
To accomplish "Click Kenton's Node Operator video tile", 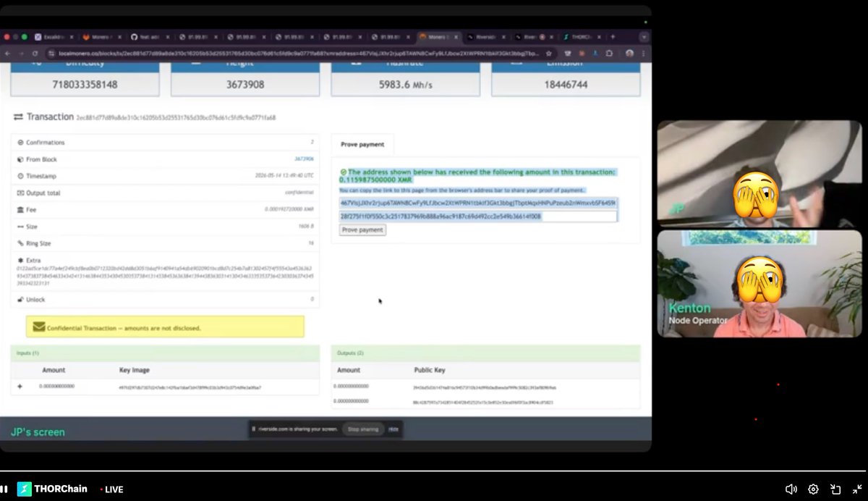I will coord(759,284).
